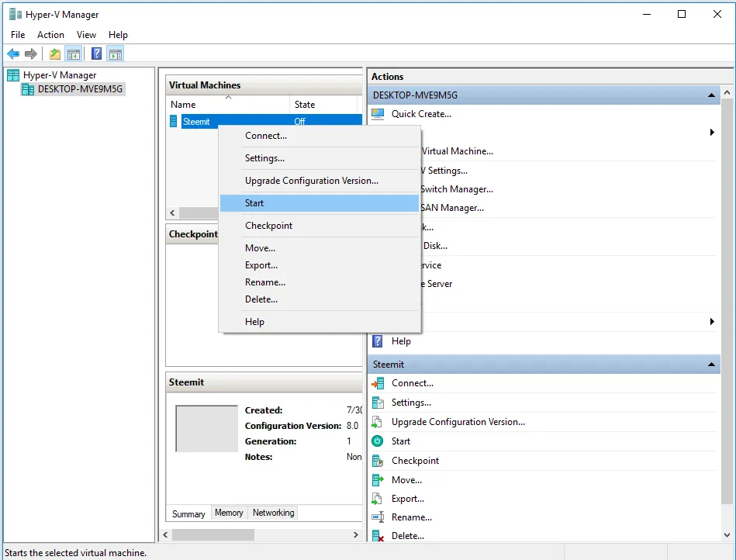Screen dimensions: 736x560
Task: Collapse the Steemit actions section
Action: (711, 365)
